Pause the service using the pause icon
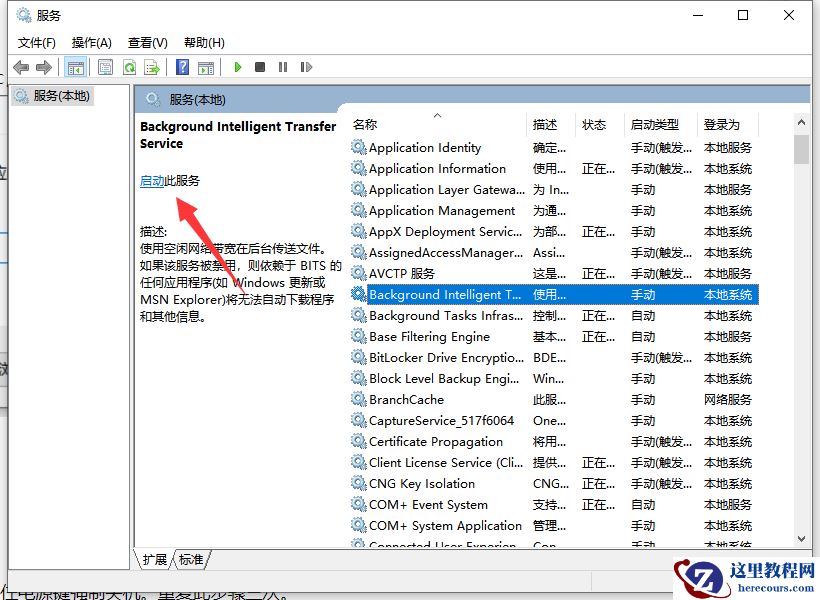 tap(283, 67)
